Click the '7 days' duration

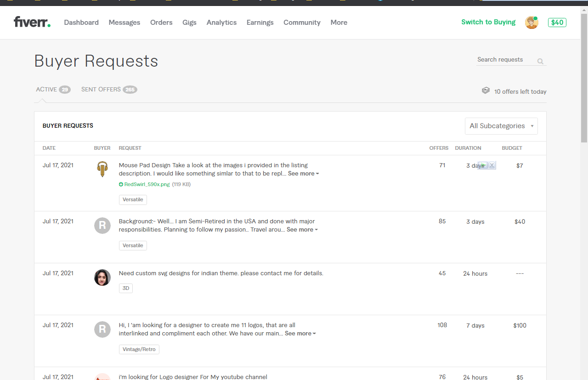[475, 325]
